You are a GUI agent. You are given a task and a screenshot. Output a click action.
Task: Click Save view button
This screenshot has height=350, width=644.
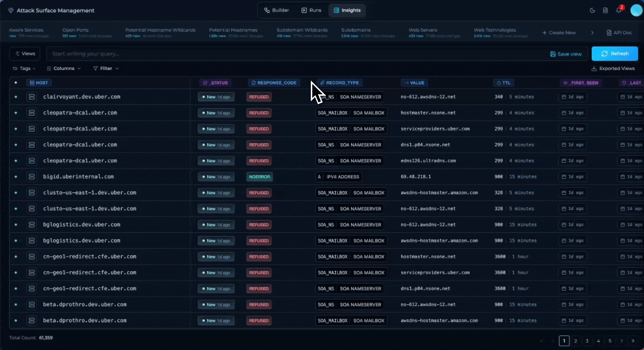click(x=566, y=54)
